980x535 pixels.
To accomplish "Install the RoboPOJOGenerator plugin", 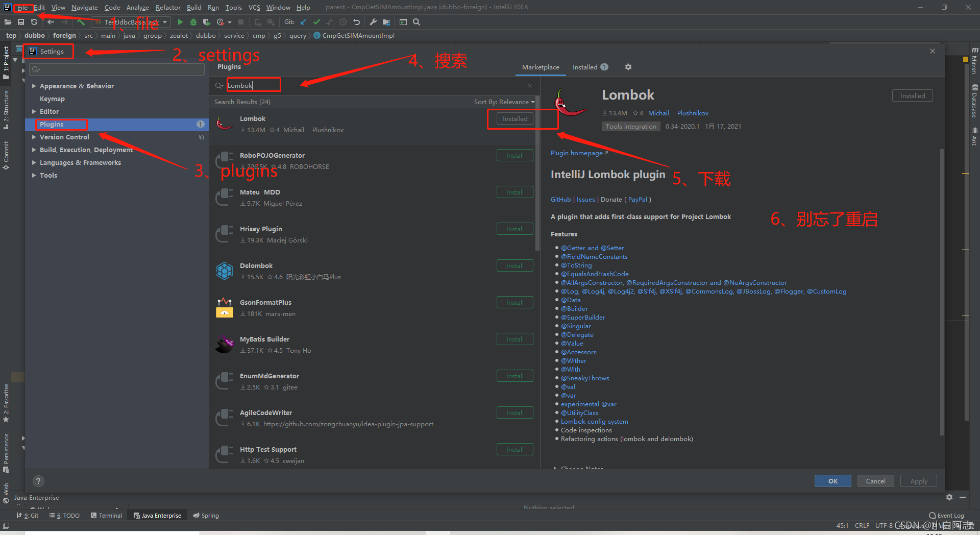I will (514, 155).
